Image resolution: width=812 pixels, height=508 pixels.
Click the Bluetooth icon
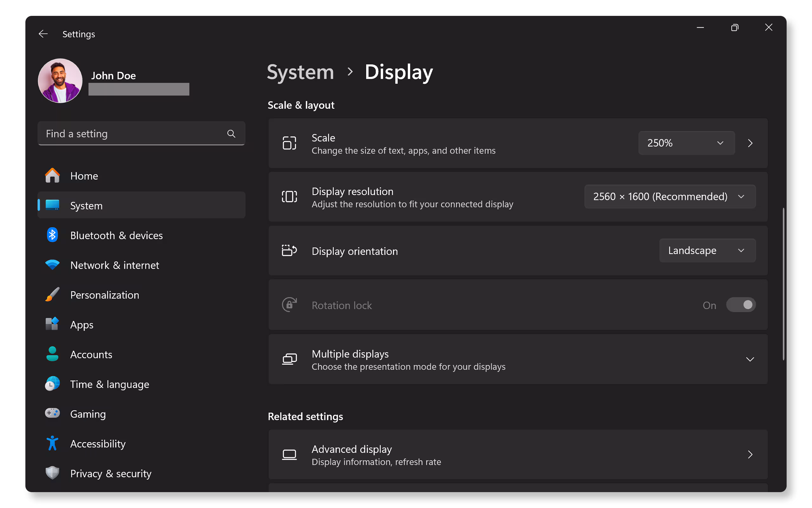pyautogui.click(x=52, y=235)
